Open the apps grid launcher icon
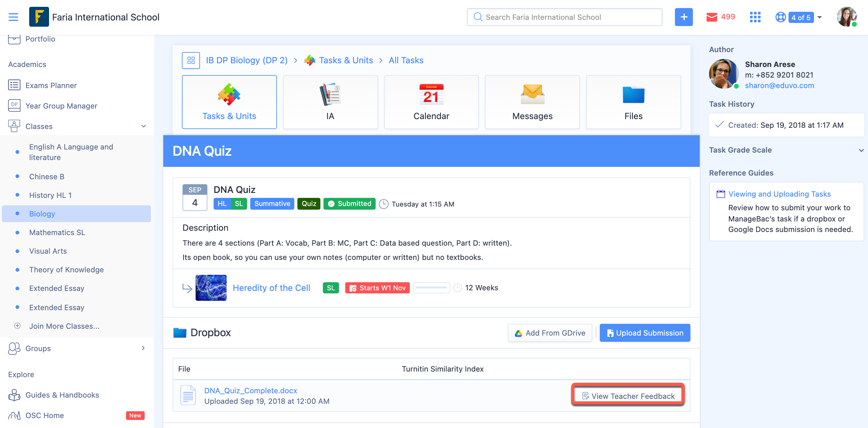This screenshot has width=868, height=428. (x=755, y=17)
